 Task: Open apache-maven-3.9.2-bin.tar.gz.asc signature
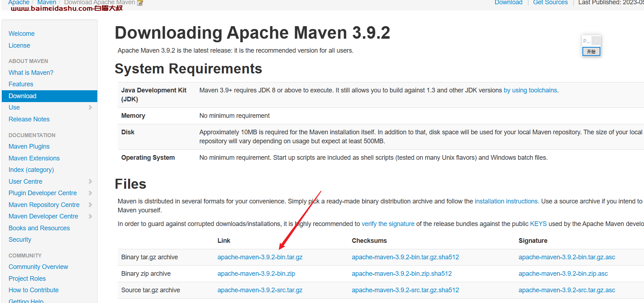coord(567,257)
